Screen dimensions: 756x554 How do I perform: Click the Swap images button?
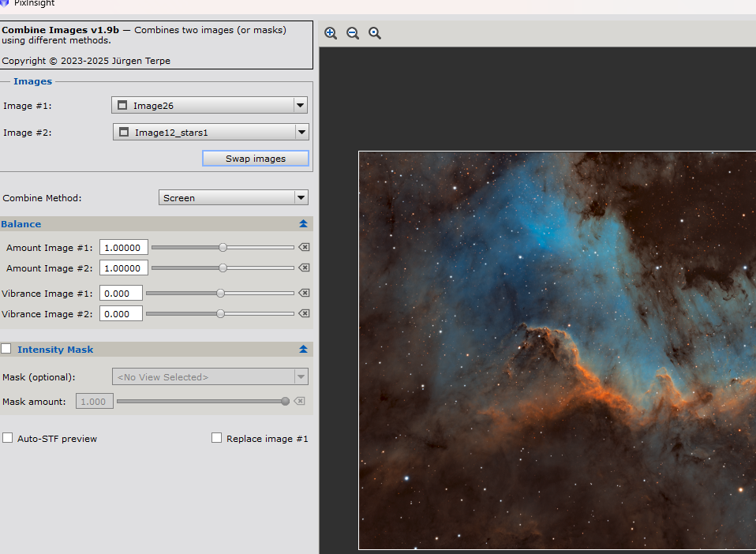(256, 159)
